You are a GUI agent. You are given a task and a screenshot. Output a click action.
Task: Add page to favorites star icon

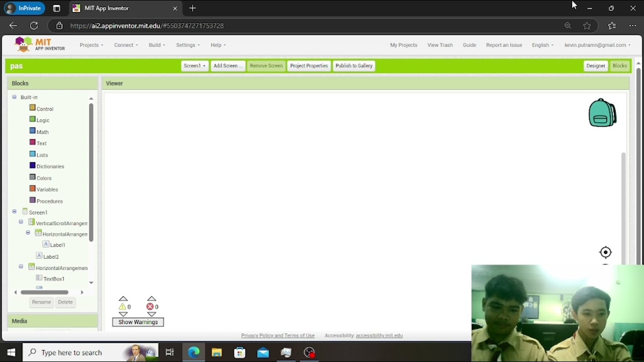[587, 26]
